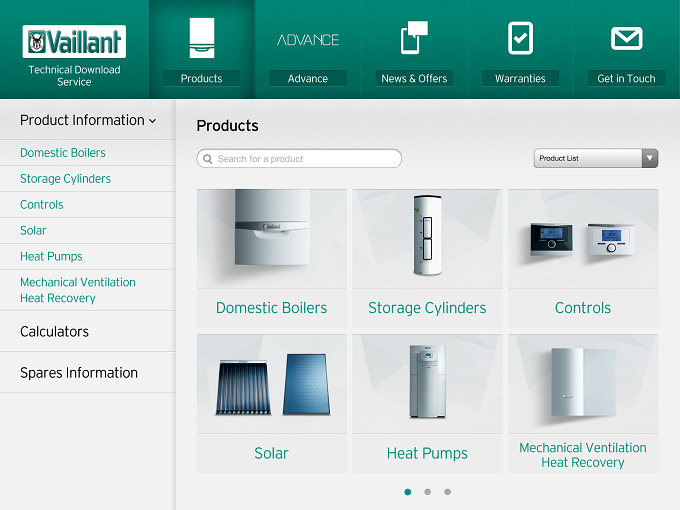Click the Mechanical Ventilation unit image

click(x=583, y=384)
